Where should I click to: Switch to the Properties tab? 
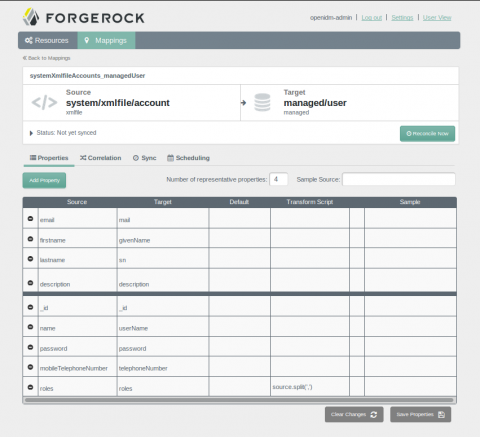(x=49, y=158)
